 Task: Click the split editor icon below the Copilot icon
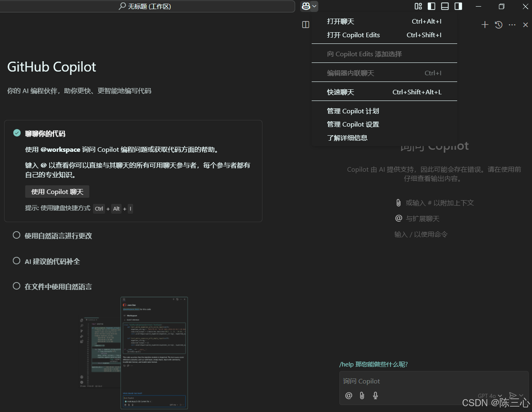(306, 25)
